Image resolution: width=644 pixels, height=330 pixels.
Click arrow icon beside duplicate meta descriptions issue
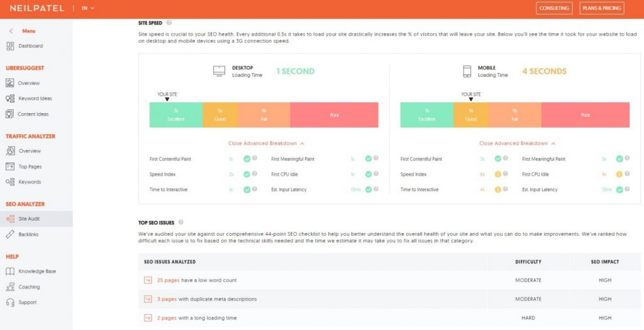pos(148,299)
